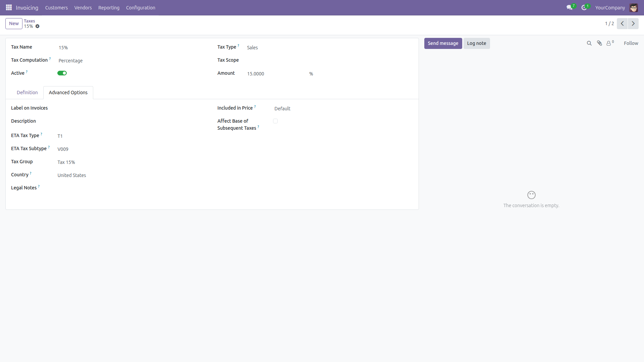Open the Tax Type Sales dropdown
644x362 pixels.
click(330, 48)
